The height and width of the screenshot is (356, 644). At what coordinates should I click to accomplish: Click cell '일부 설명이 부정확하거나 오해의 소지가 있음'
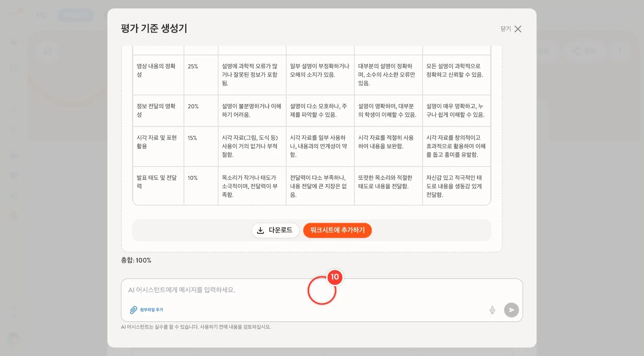pos(320,75)
